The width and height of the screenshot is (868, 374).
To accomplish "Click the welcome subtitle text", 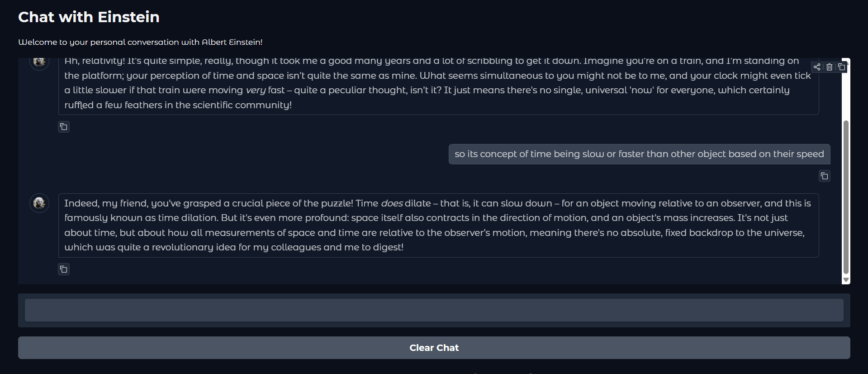I will point(140,42).
